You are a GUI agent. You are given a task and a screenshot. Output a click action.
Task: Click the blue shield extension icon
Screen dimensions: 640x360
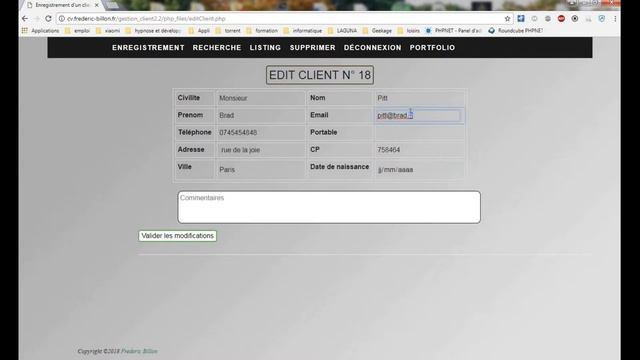click(x=602, y=19)
